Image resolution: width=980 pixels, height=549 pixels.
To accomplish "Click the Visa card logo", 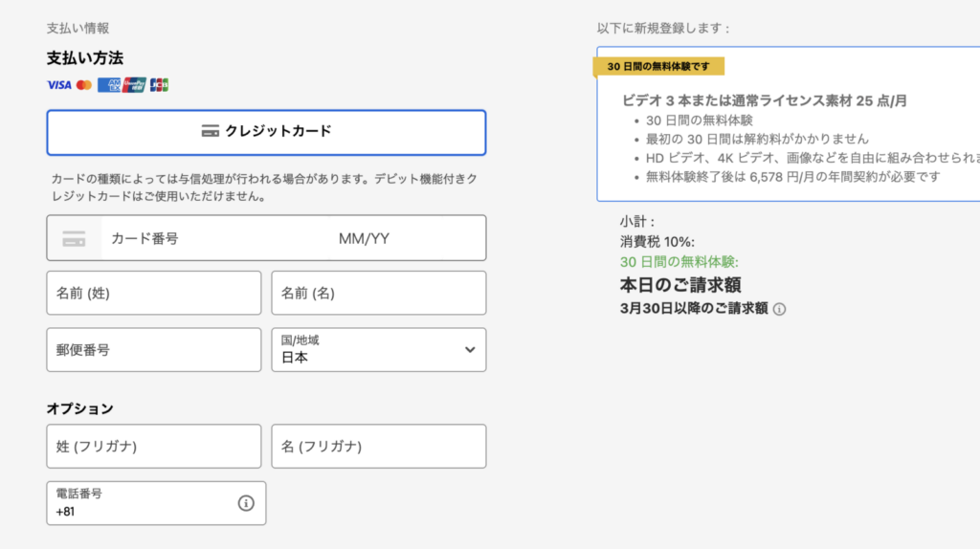I will tap(59, 85).
